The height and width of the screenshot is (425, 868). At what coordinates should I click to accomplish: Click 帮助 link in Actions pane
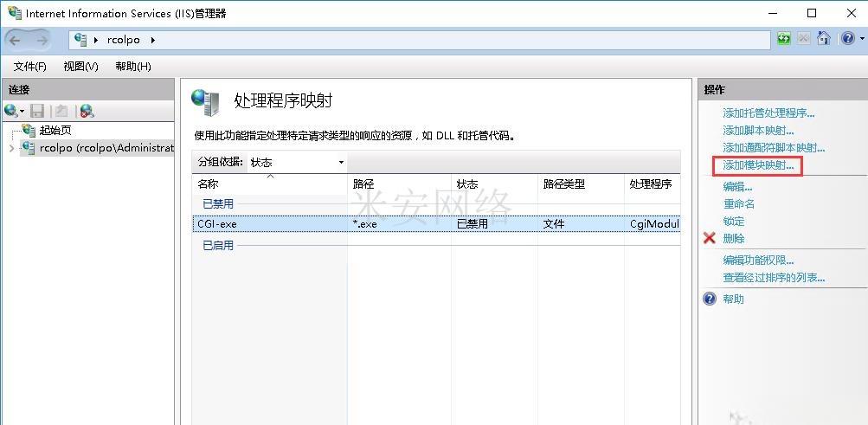tap(734, 299)
